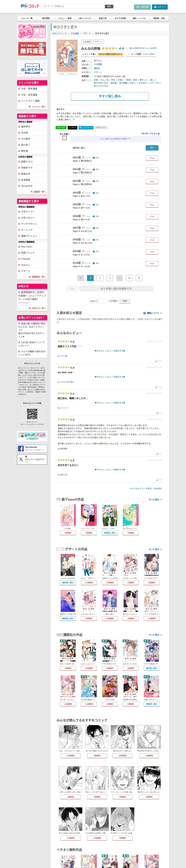Open 一覧の使い方を見る help icon
The height and width of the screenshot is (868, 186).
coord(159,134)
